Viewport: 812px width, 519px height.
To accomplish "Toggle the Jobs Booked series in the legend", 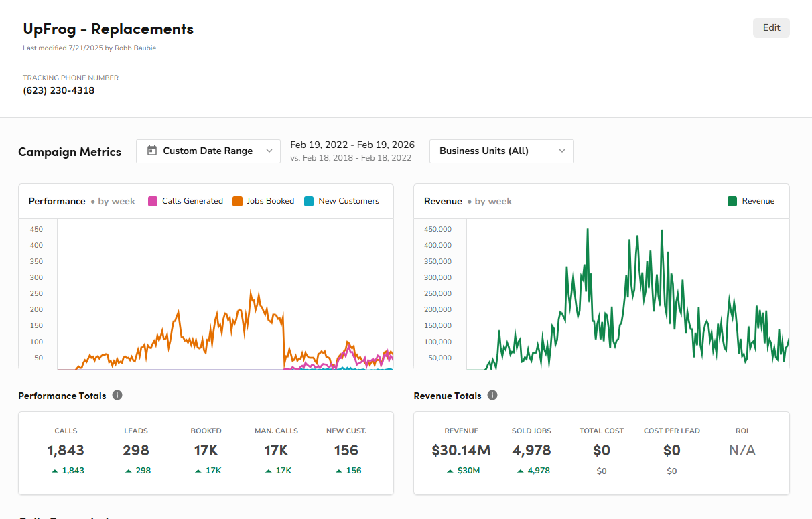I will pyautogui.click(x=263, y=200).
